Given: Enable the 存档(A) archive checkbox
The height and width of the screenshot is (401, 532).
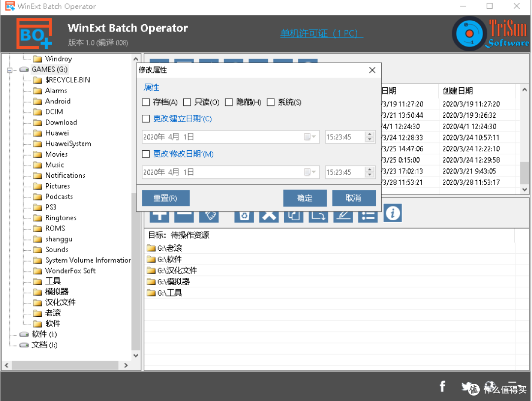Looking at the screenshot, I should (x=146, y=102).
